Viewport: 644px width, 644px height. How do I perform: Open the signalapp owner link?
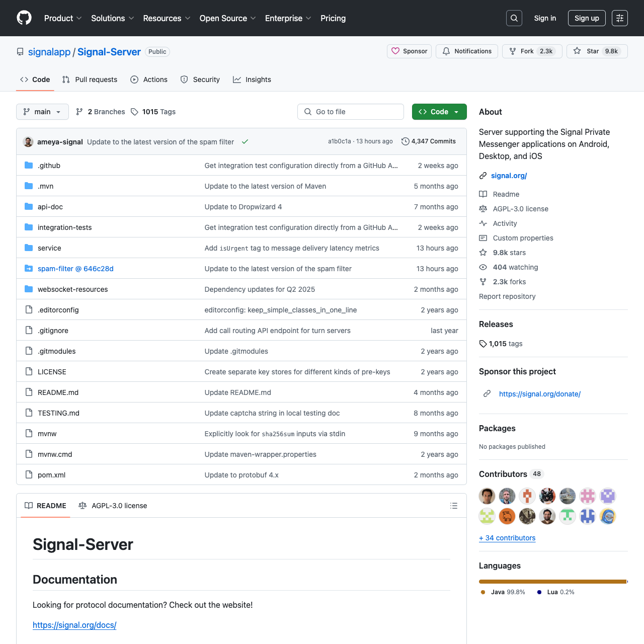click(49, 52)
